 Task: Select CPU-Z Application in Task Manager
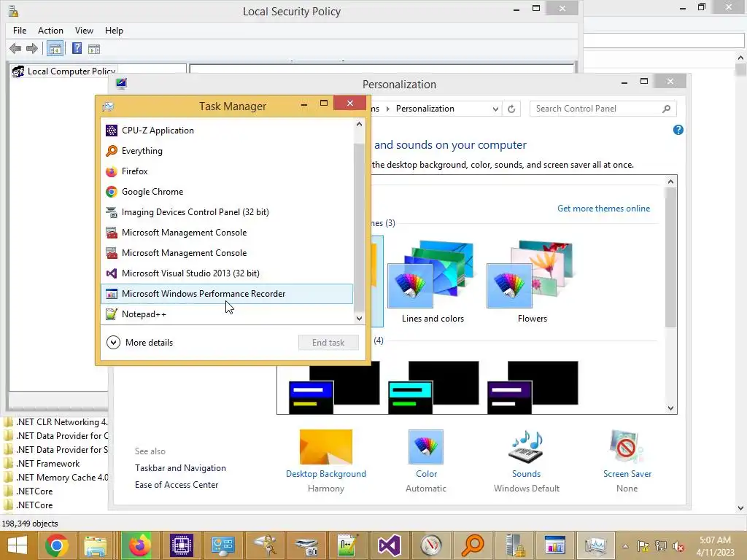point(227,131)
